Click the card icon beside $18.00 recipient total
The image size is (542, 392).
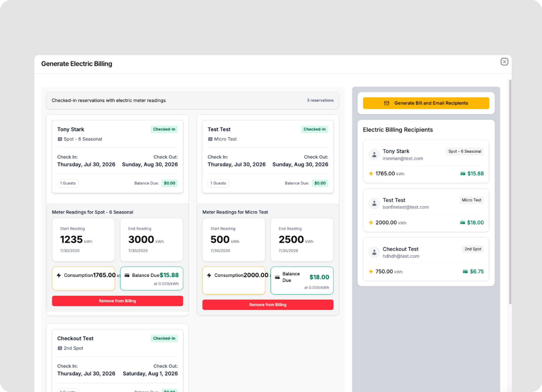[462, 223]
